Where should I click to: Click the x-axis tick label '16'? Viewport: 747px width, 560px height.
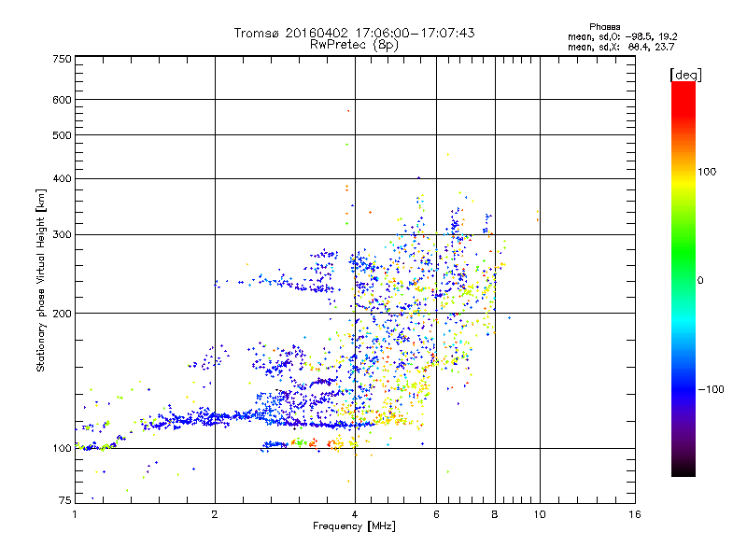tap(635, 514)
